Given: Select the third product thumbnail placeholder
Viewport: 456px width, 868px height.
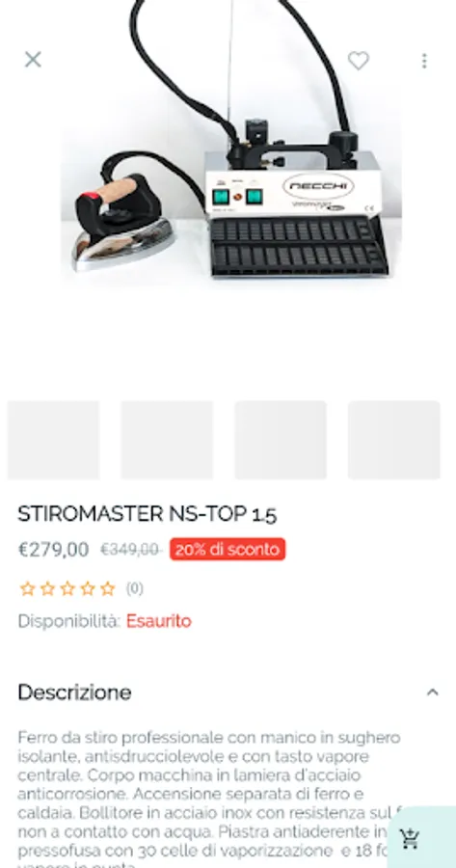Looking at the screenshot, I should click(281, 440).
